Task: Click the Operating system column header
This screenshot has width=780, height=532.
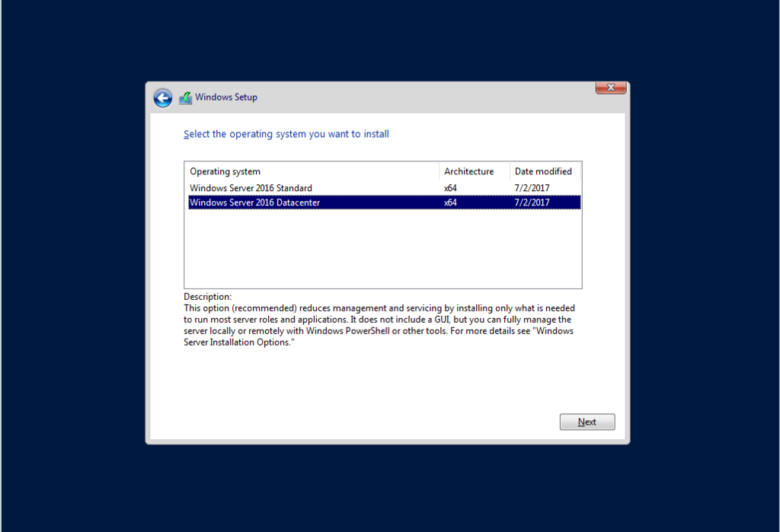Action: (312, 171)
